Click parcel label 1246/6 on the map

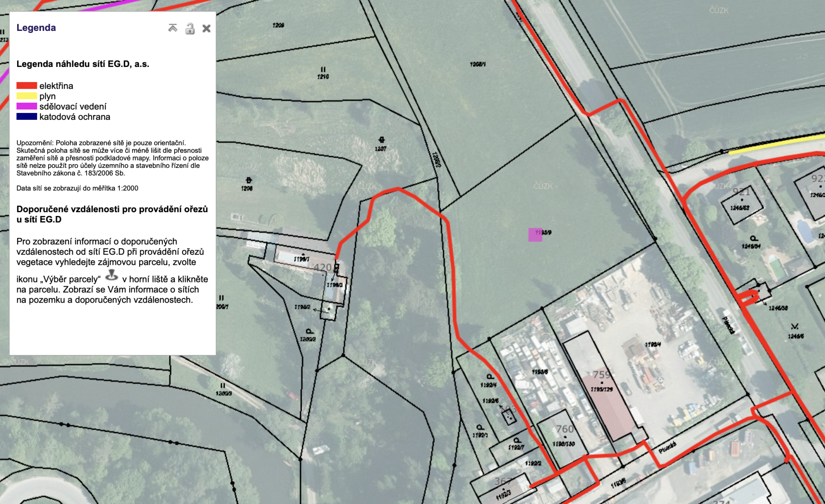coord(796,337)
